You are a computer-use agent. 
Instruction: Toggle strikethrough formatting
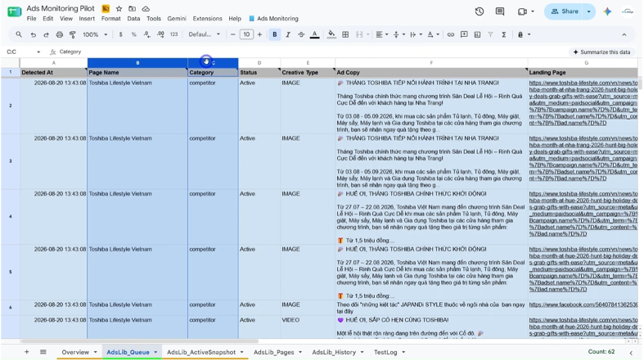301,35
